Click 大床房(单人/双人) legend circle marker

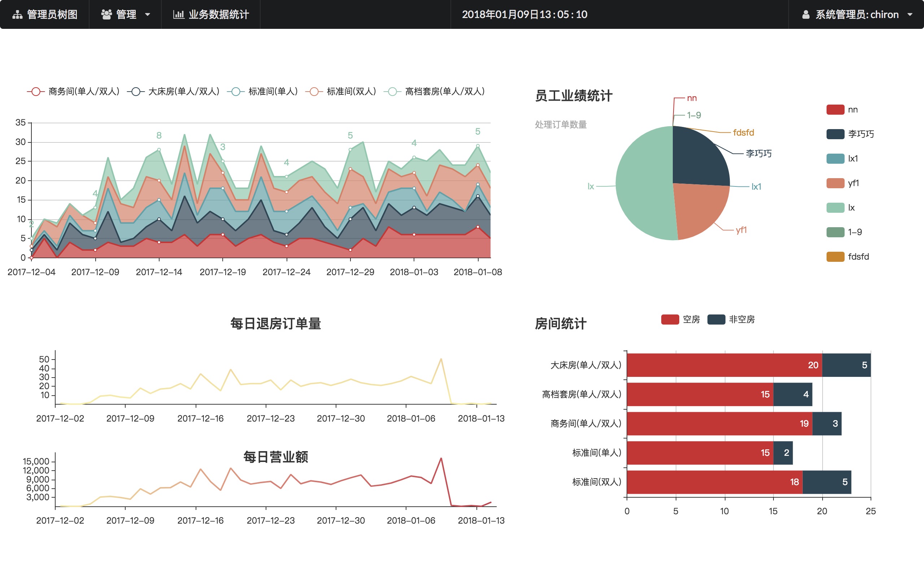pos(136,92)
